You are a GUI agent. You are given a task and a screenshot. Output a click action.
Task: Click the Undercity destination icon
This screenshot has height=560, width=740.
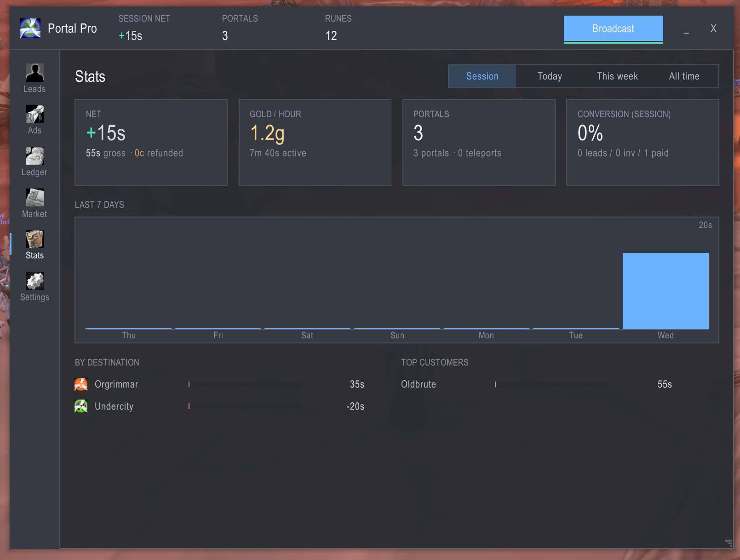[81, 406]
